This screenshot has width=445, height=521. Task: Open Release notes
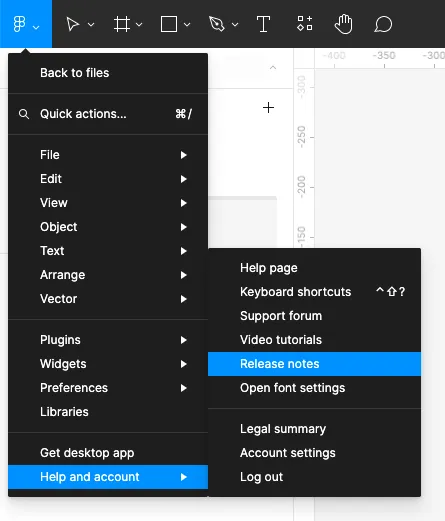pos(314,364)
